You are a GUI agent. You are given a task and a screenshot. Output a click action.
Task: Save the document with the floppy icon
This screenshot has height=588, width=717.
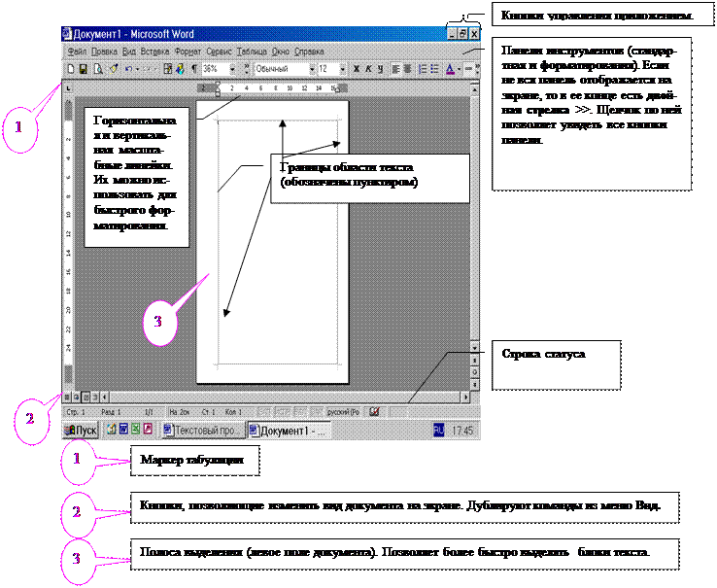tap(84, 69)
